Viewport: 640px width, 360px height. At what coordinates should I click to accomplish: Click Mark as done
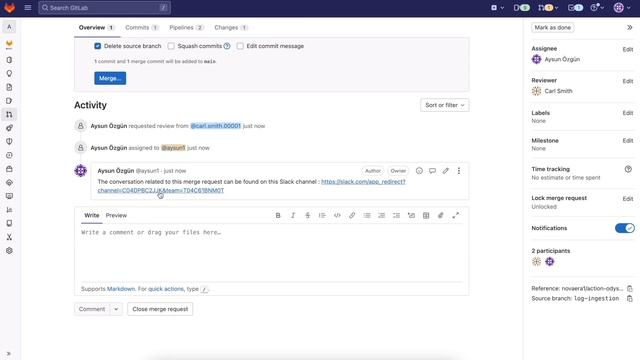click(x=553, y=27)
